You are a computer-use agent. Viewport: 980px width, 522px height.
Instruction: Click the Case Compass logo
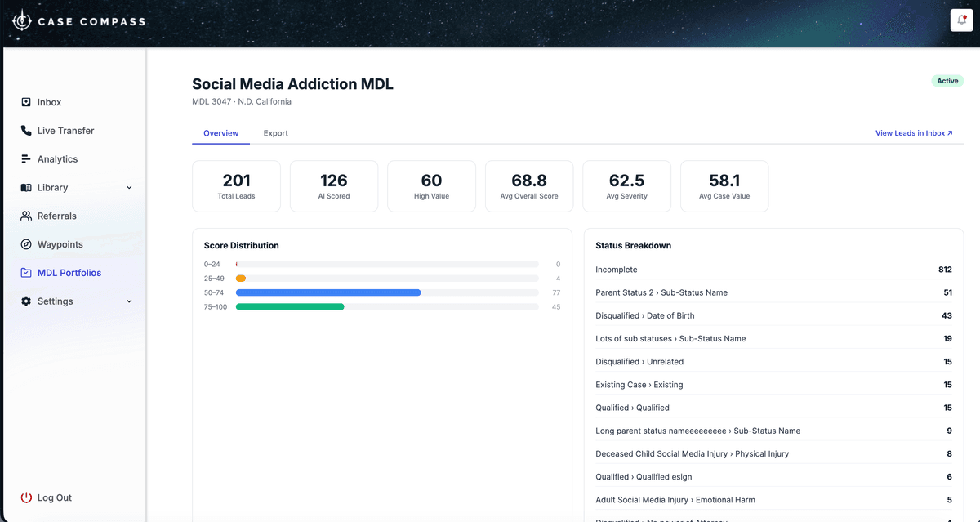click(x=78, y=20)
